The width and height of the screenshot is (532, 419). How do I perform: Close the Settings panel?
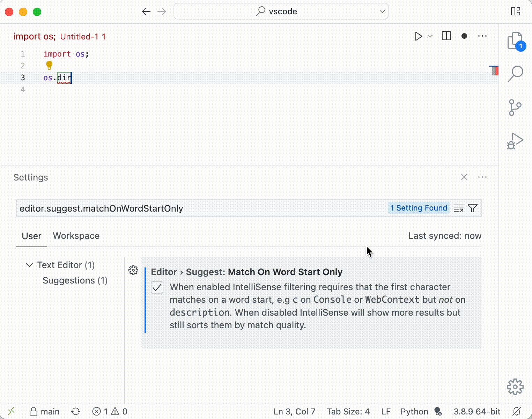point(464,177)
